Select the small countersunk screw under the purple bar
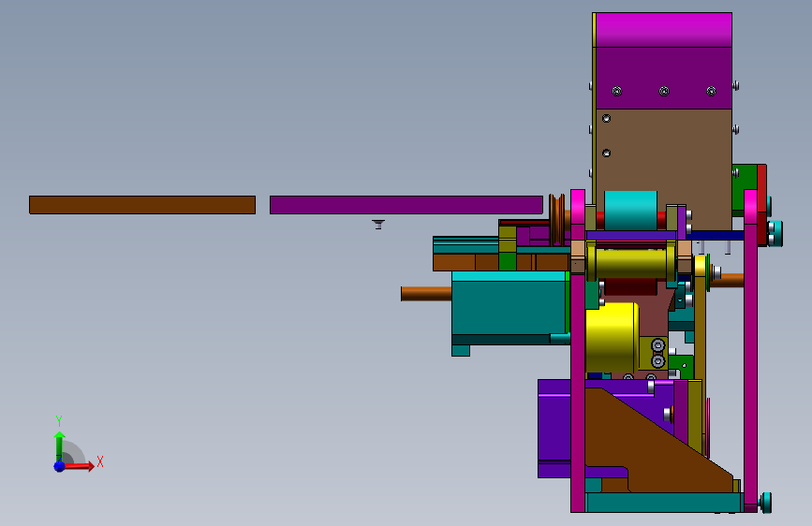The height and width of the screenshot is (526, 812). point(378,225)
